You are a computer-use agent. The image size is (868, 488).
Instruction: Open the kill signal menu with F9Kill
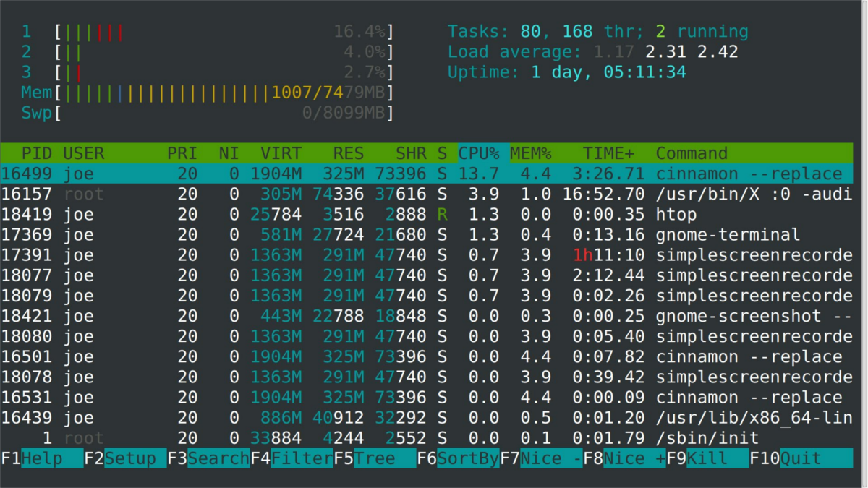(x=705, y=458)
